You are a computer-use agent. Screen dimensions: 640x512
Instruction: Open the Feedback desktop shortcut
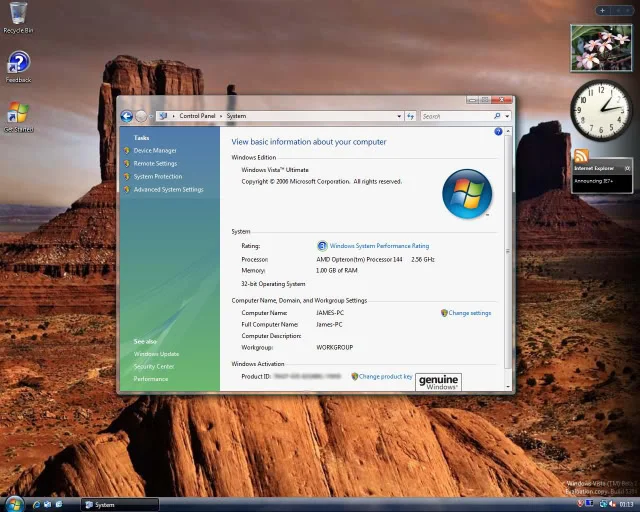click(x=18, y=67)
